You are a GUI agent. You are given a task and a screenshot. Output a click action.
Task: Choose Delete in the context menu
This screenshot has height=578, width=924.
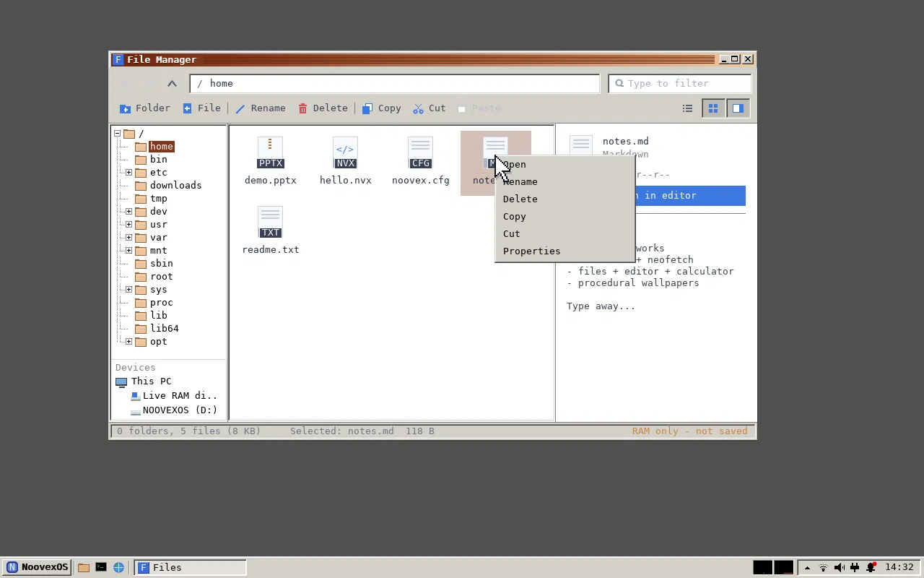(564, 199)
